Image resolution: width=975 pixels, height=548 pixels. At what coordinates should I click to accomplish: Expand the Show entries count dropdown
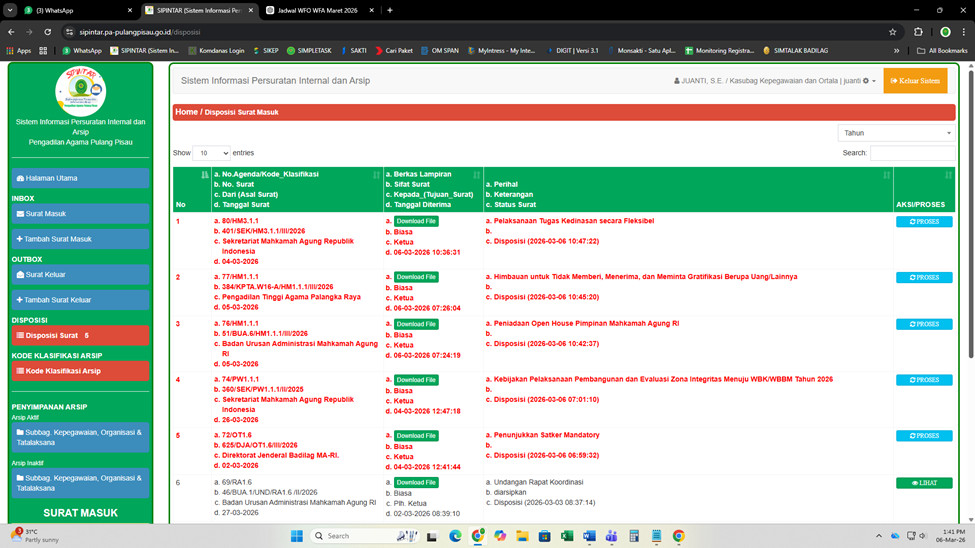coord(211,154)
